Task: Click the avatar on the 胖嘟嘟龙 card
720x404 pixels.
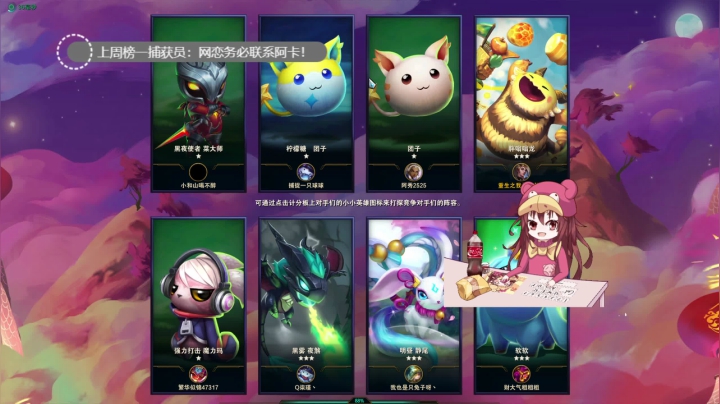Action: pyautogui.click(x=521, y=172)
